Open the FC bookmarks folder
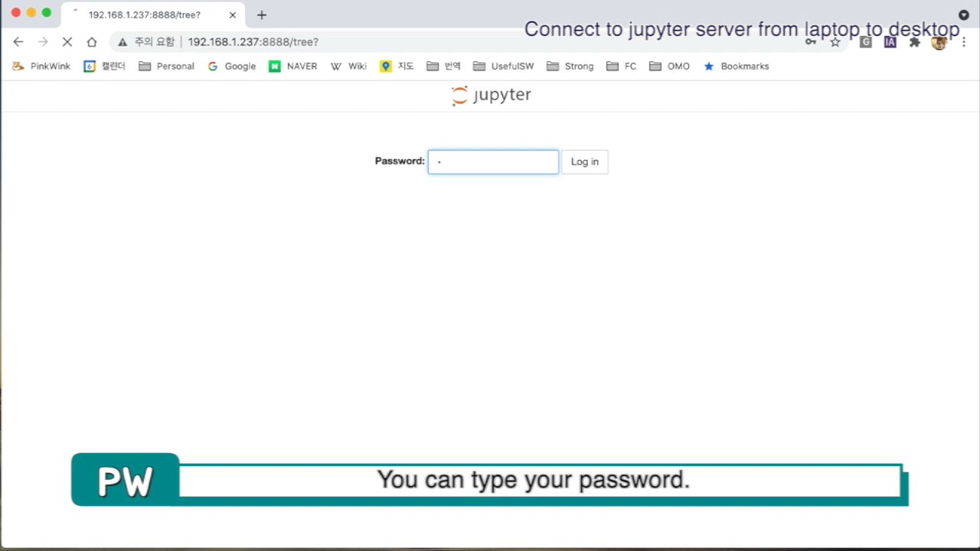The width and height of the screenshot is (980, 551). pyautogui.click(x=621, y=67)
